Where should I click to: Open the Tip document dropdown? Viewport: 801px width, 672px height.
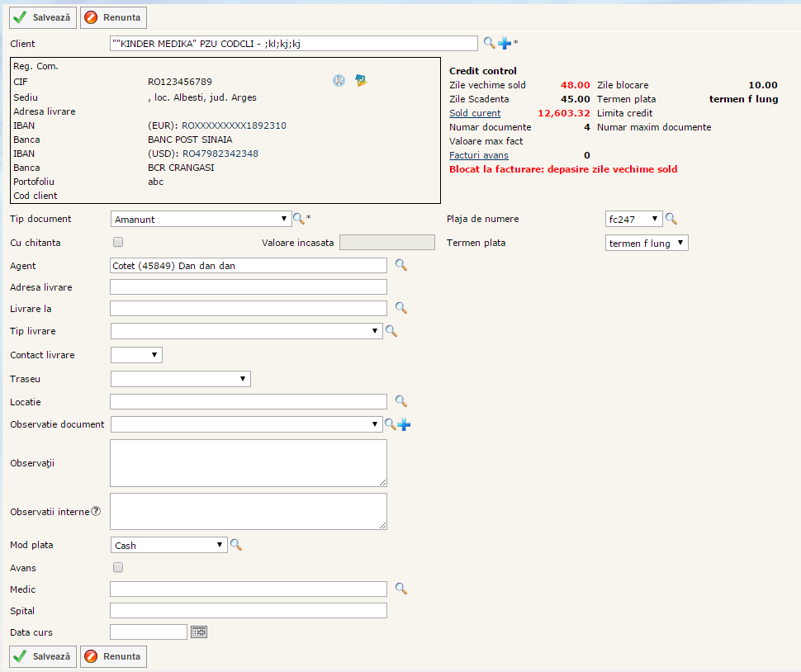(201, 219)
